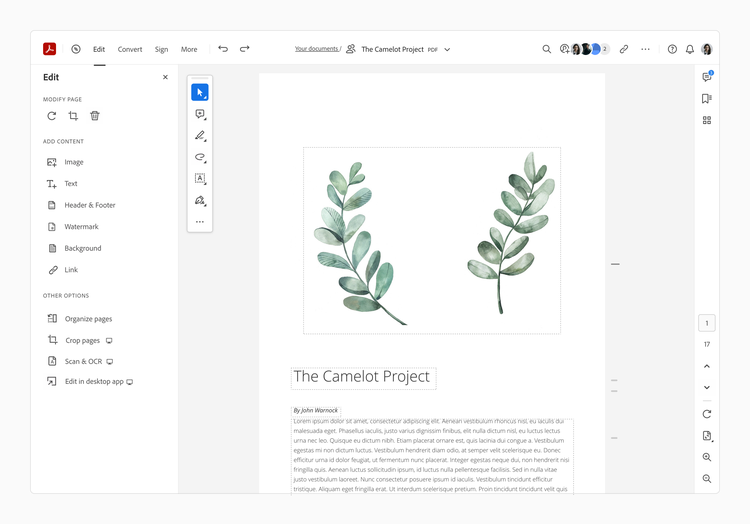Click the add collaborator icon
Image resolution: width=750 pixels, height=524 pixels.
564,49
